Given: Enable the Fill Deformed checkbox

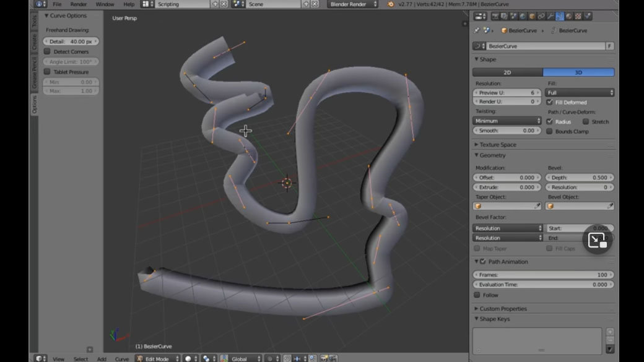Looking at the screenshot, I should 550,102.
